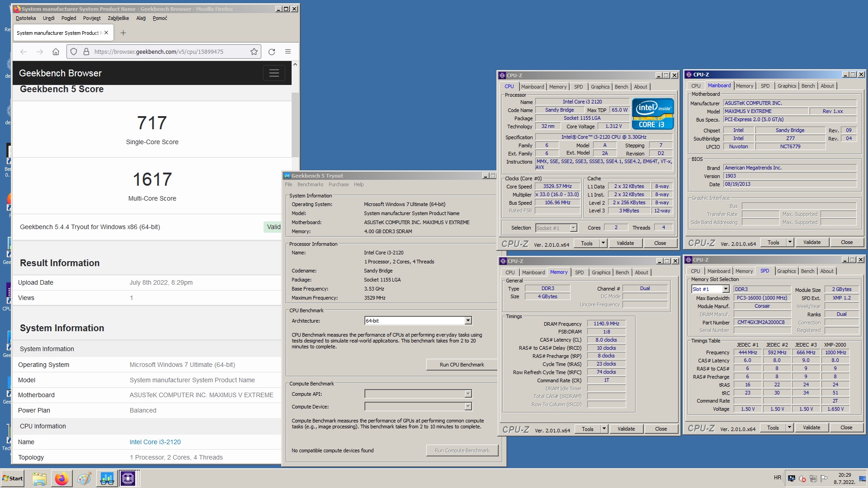Switch to Bench tab in CPU window
868x488 pixels.
pyautogui.click(x=621, y=87)
